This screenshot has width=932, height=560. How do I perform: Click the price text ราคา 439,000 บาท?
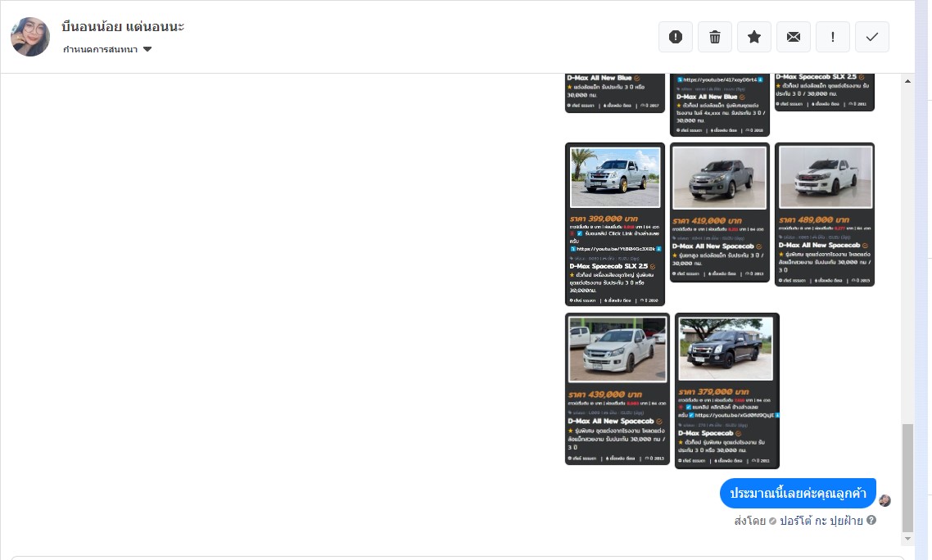pos(605,395)
